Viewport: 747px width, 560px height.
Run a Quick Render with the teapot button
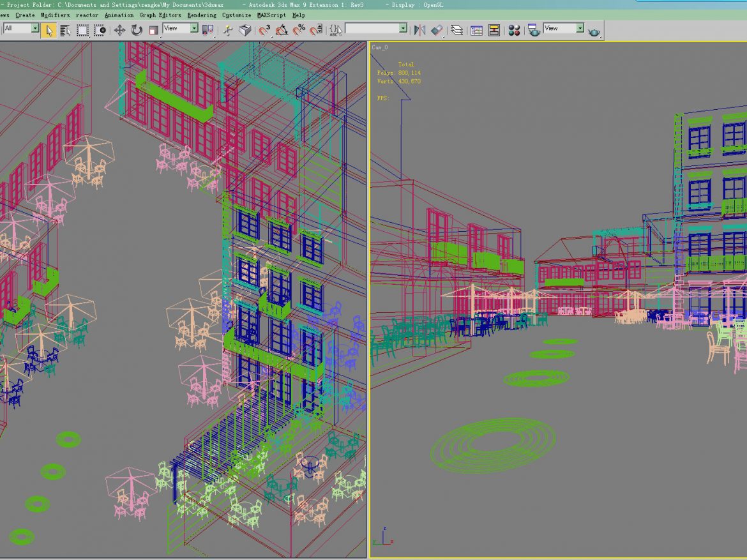(x=595, y=29)
